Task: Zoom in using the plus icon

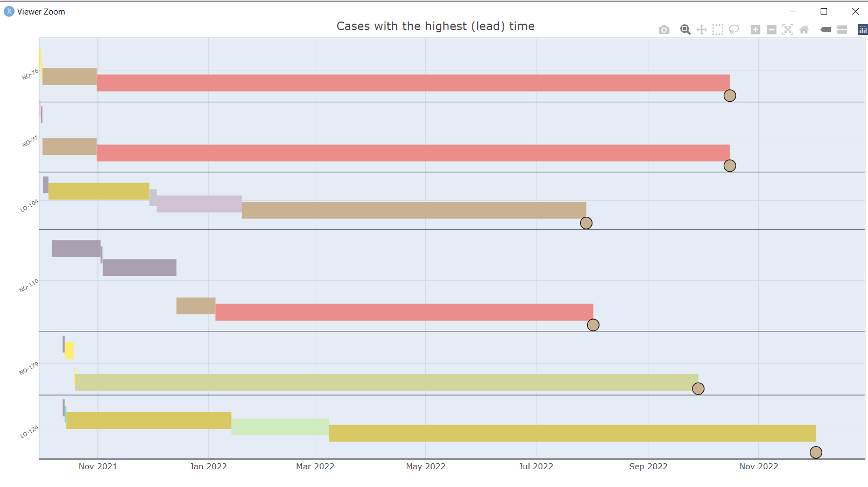Action: pyautogui.click(x=755, y=30)
